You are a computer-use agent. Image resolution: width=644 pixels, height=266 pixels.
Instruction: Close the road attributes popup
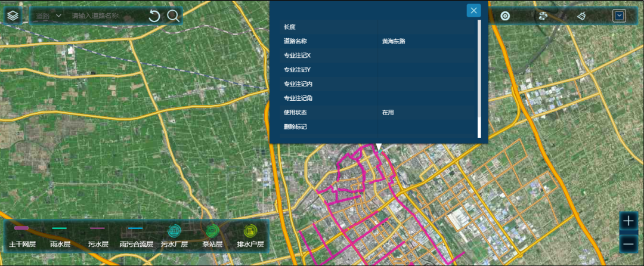[473, 10]
